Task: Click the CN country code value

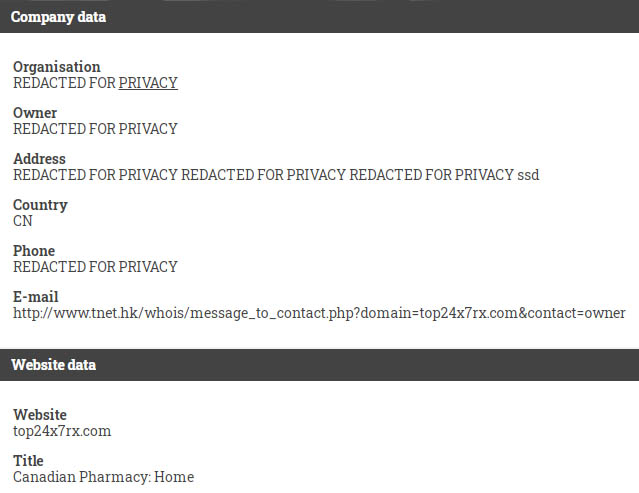Action: (x=23, y=221)
